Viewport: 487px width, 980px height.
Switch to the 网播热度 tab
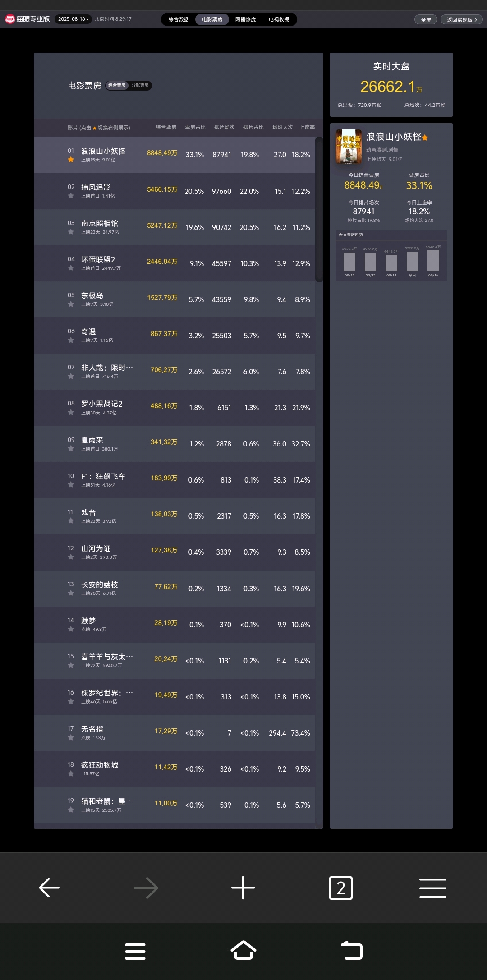click(245, 19)
